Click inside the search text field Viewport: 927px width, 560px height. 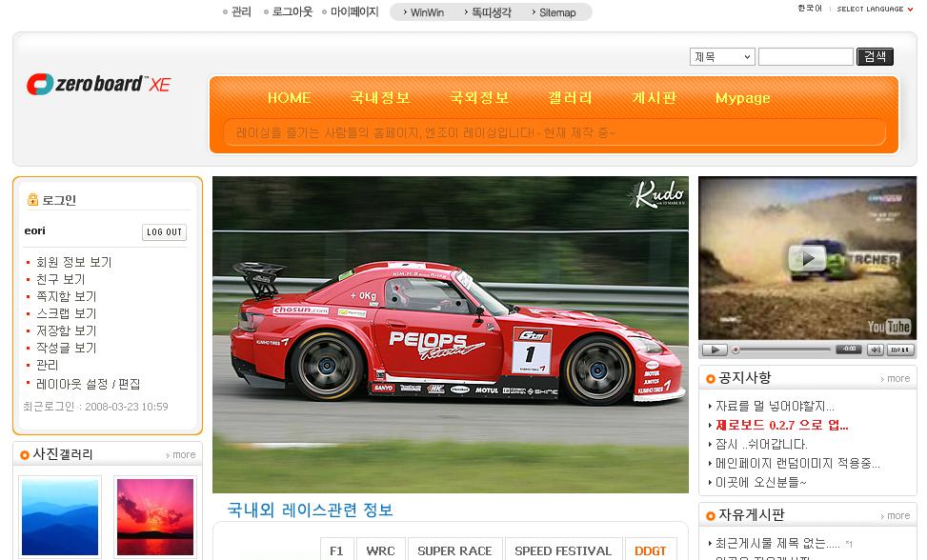pos(806,57)
